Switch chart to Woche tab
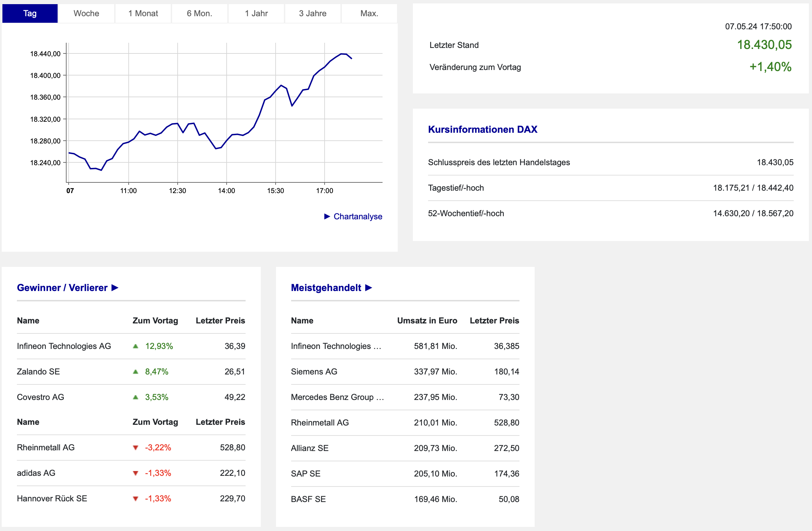This screenshot has width=812, height=531. click(86, 13)
